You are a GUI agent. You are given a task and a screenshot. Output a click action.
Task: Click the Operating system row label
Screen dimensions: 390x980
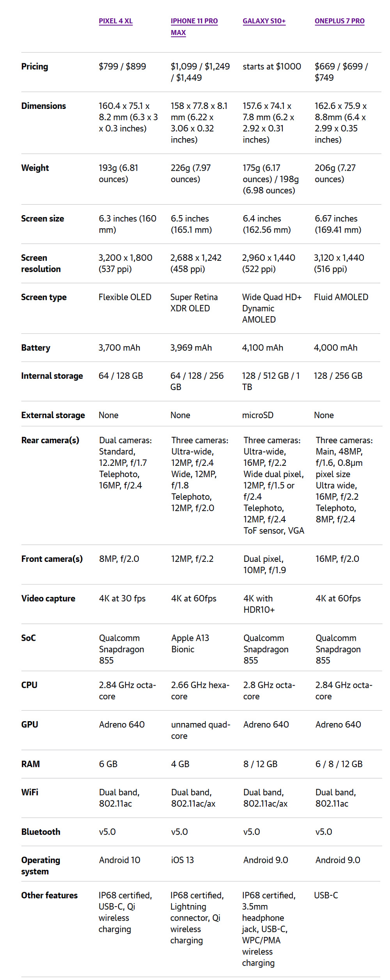[x=41, y=866]
